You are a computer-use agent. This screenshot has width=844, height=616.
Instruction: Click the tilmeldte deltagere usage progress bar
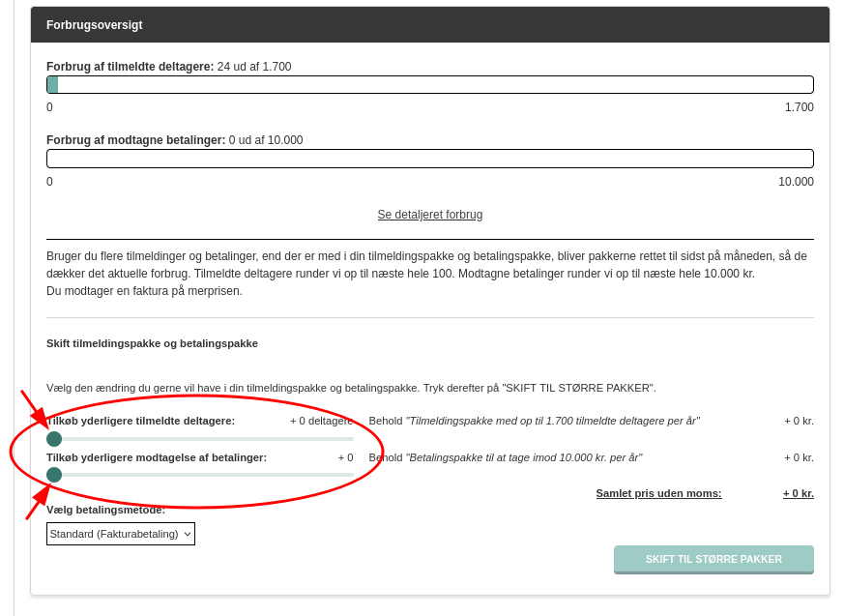[x=429, y=85]
